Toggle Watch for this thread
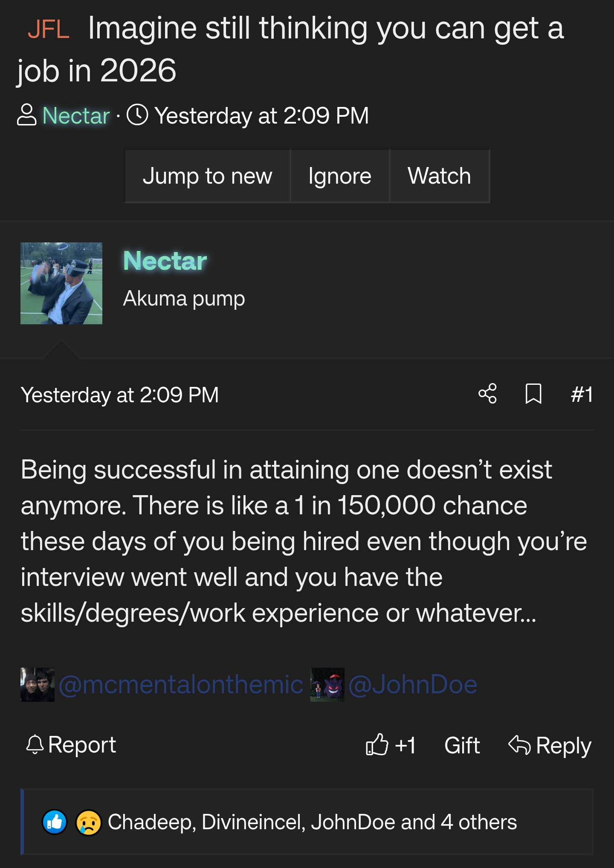The image size is (614, 868). click(439, 176)
